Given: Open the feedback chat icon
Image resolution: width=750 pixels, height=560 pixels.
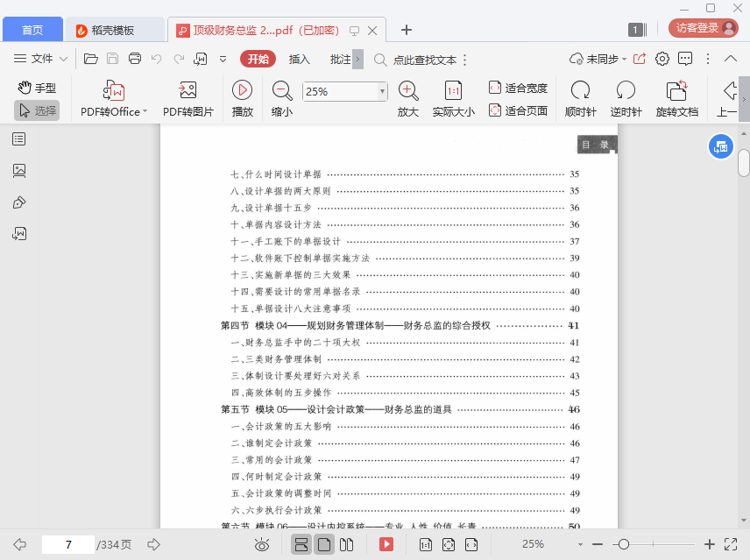Looking at the screenshot, I should pos(685,59).
